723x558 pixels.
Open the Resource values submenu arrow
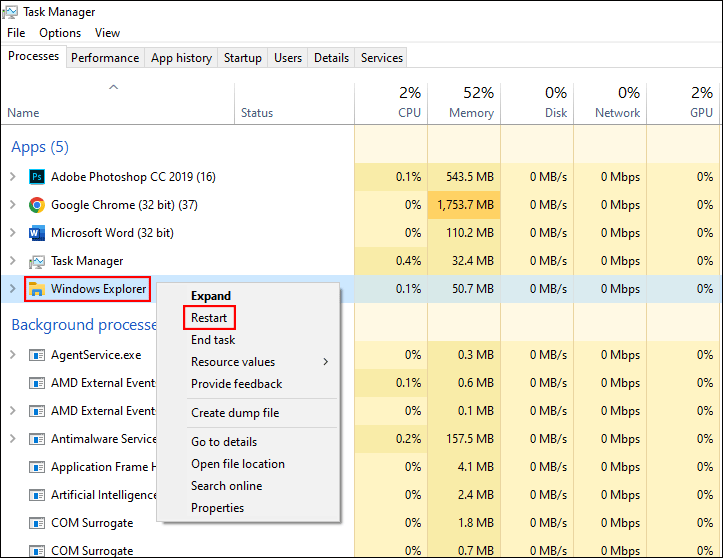click(326, 362)
